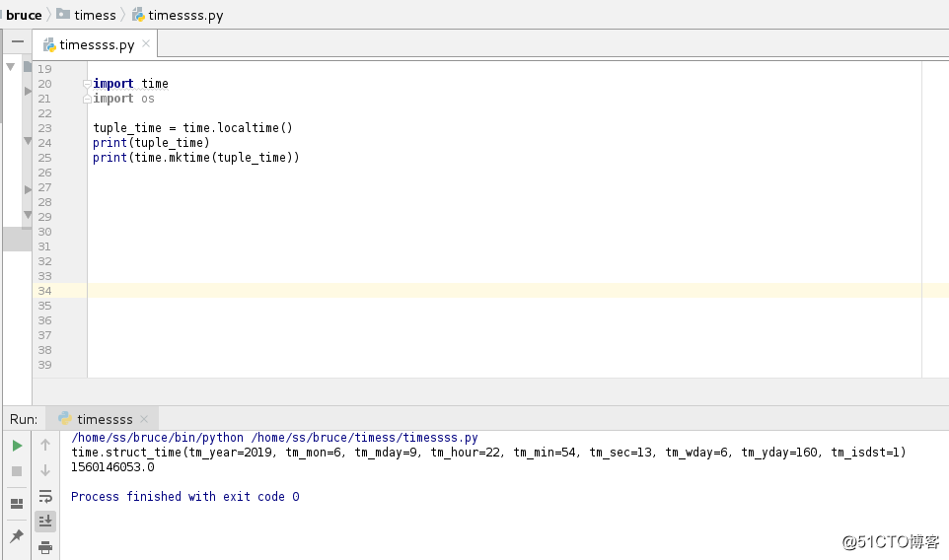The image size is (949, 560).
Task: Select the timessss.py editor tab
Action: pos(96,44)
